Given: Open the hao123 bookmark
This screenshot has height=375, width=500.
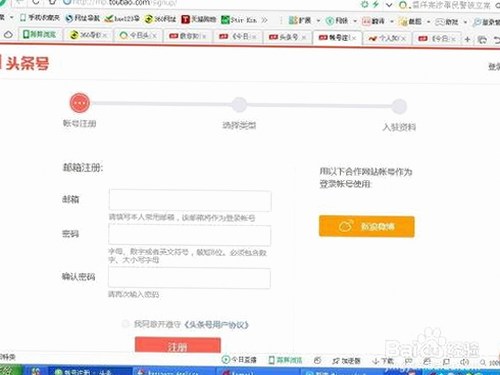Looking at the screenshot, I should (x=122, y=19).
